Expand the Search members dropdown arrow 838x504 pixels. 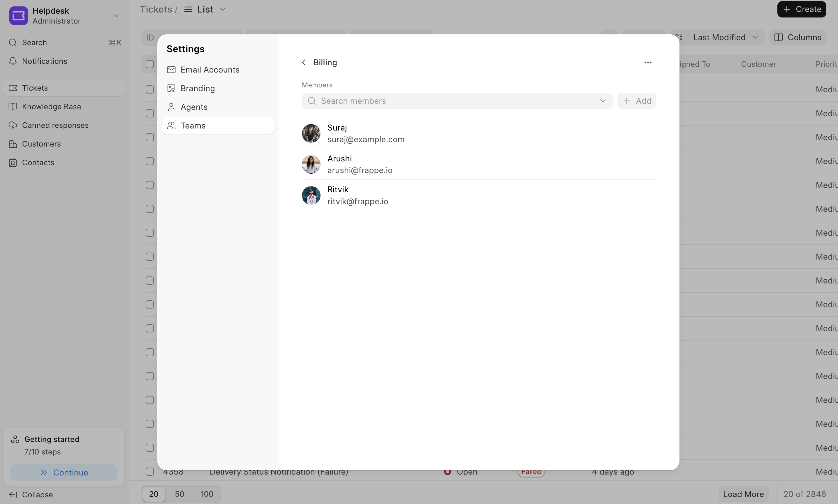click(603, 101)
